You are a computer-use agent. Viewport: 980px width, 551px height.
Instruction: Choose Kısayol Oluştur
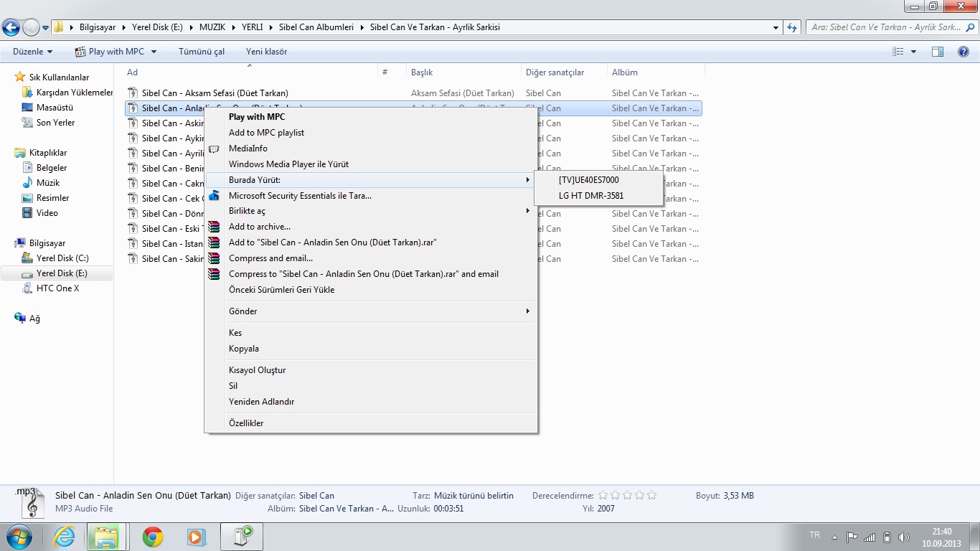click(257, 370)
